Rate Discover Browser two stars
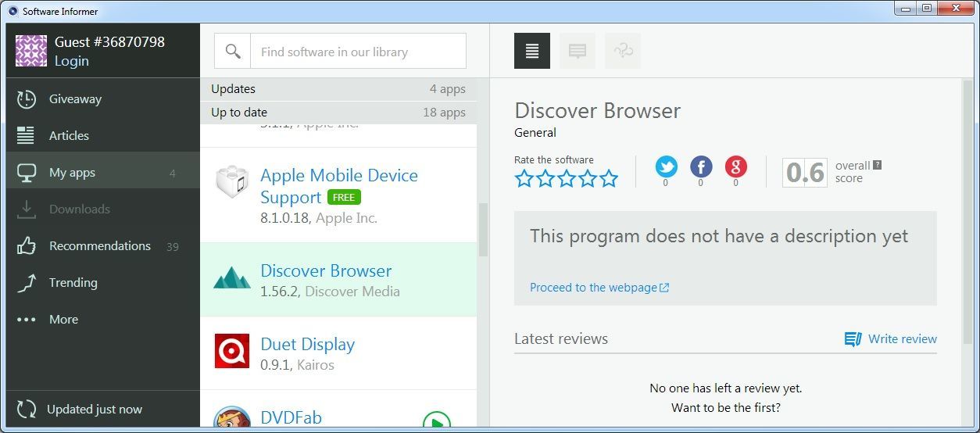Screen dimensions: 980x433 [x=545, y=178]
